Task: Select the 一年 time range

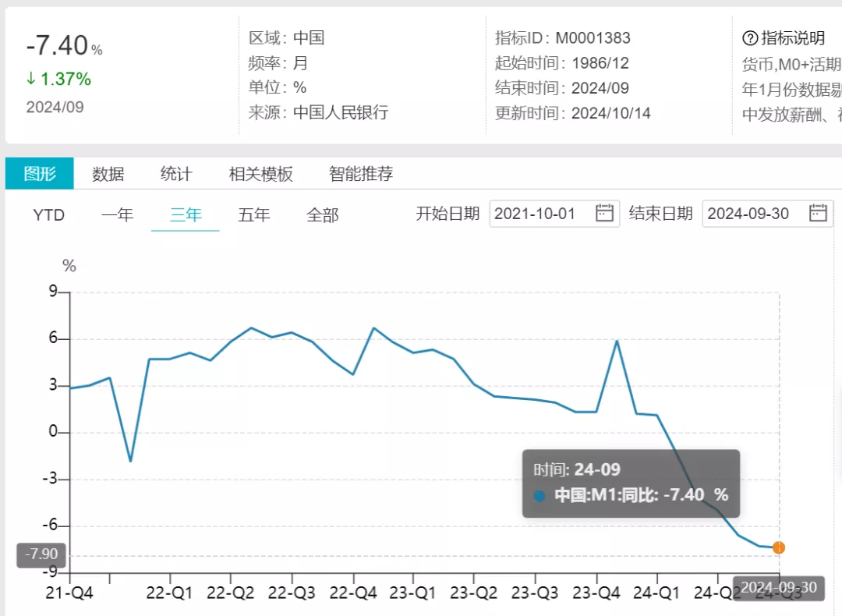Action: tap(117, 214)
